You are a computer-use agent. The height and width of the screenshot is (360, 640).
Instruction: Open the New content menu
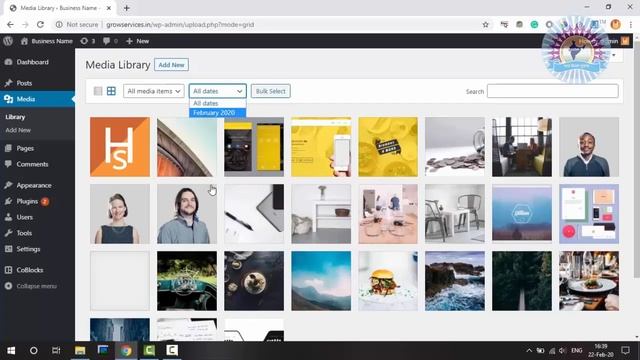tap(138, 41)
